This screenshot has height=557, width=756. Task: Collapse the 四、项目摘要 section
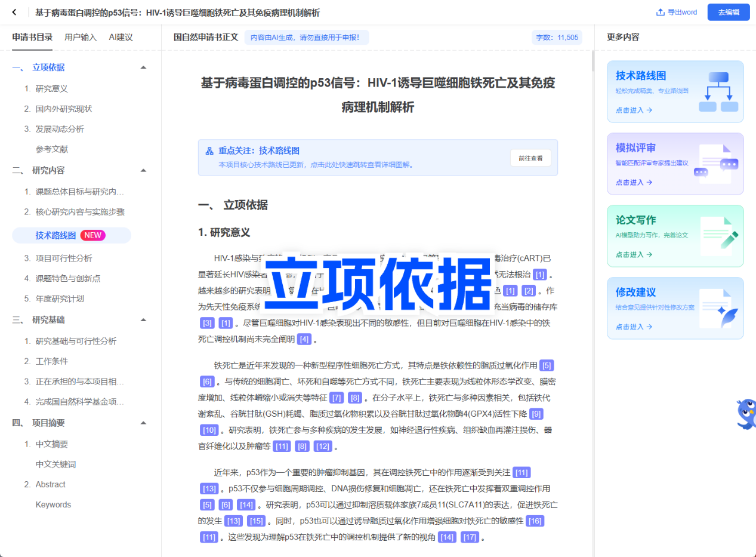[143, 423]
